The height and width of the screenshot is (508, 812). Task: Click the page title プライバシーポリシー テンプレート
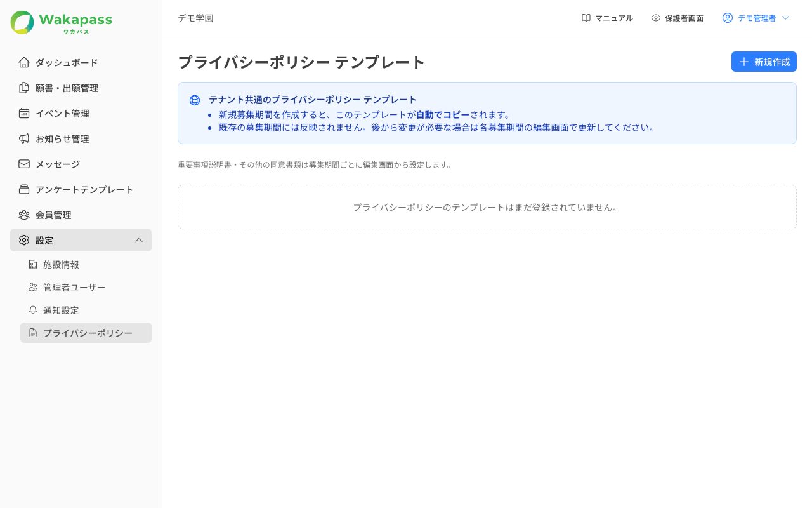301,62
